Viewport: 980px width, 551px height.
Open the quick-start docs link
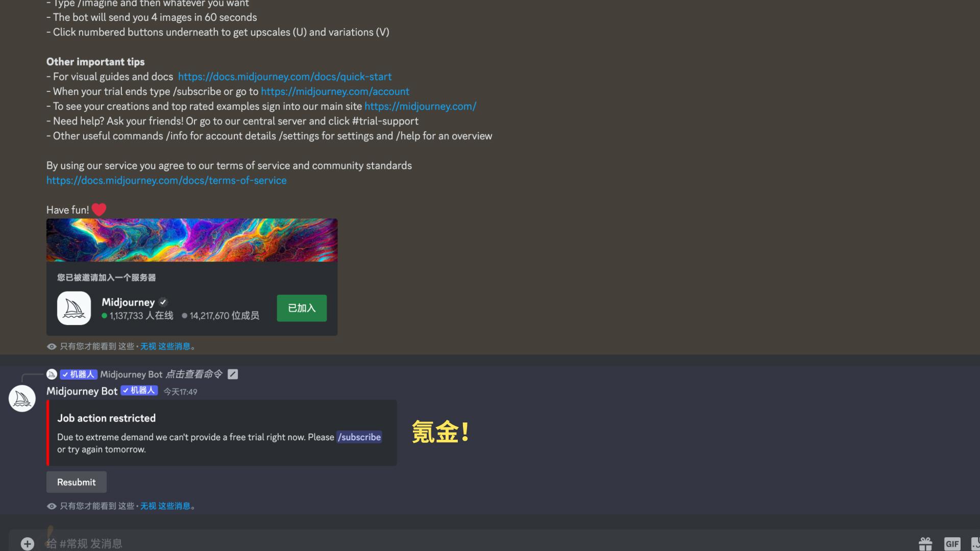pos(285,77)
